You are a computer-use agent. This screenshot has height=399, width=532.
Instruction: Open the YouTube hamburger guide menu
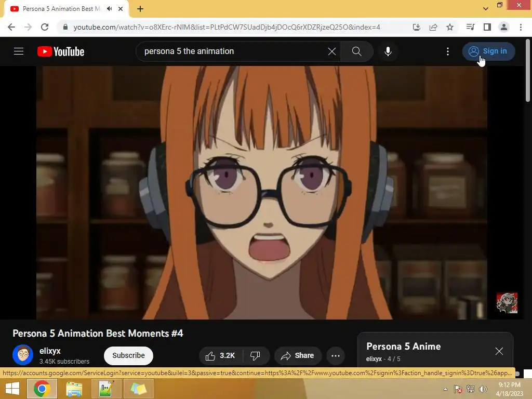pos(19,51)
